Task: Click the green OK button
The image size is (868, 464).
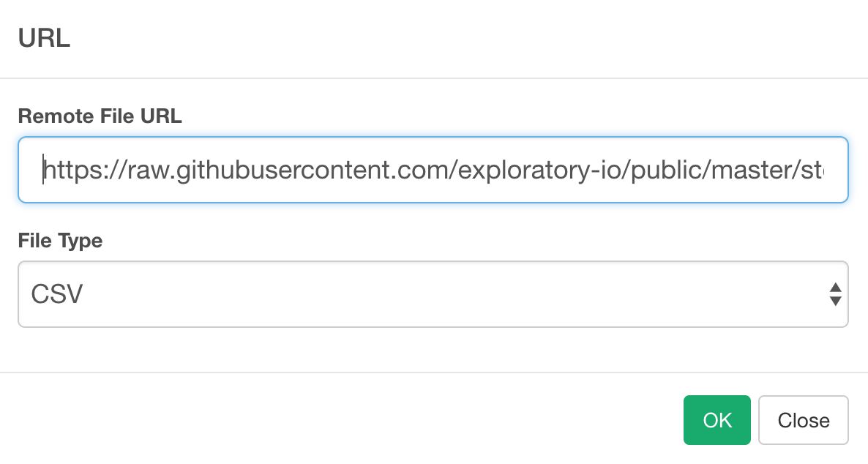Action: point(717,419)
